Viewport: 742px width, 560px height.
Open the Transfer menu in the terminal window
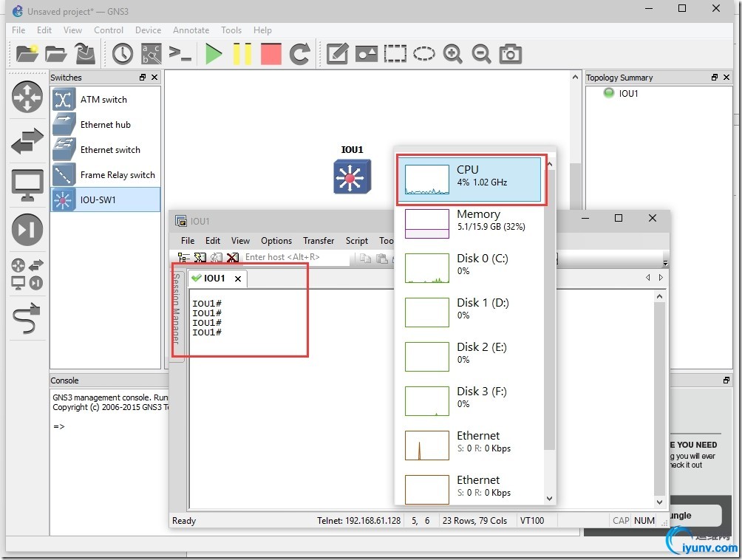[x=319, y=241]
